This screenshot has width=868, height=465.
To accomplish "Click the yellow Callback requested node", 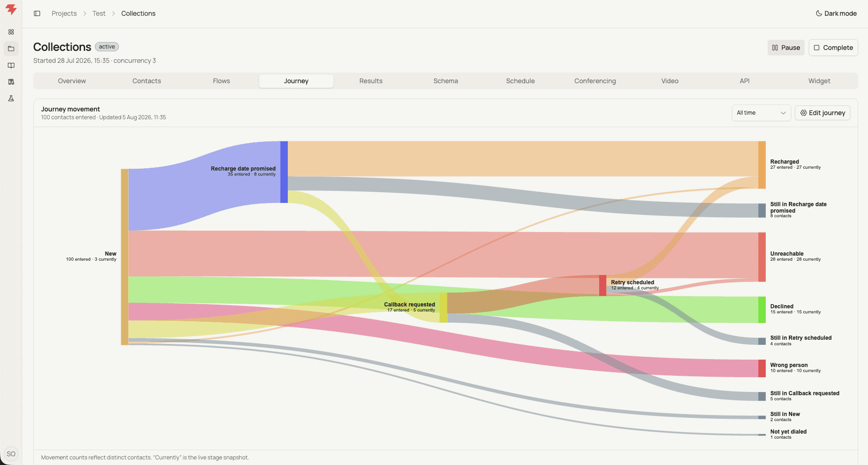I will (x=443, y=307).
